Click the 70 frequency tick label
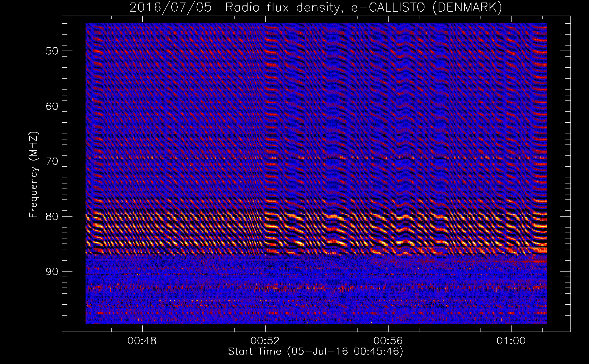589x364 pixels. coord(52,161)
